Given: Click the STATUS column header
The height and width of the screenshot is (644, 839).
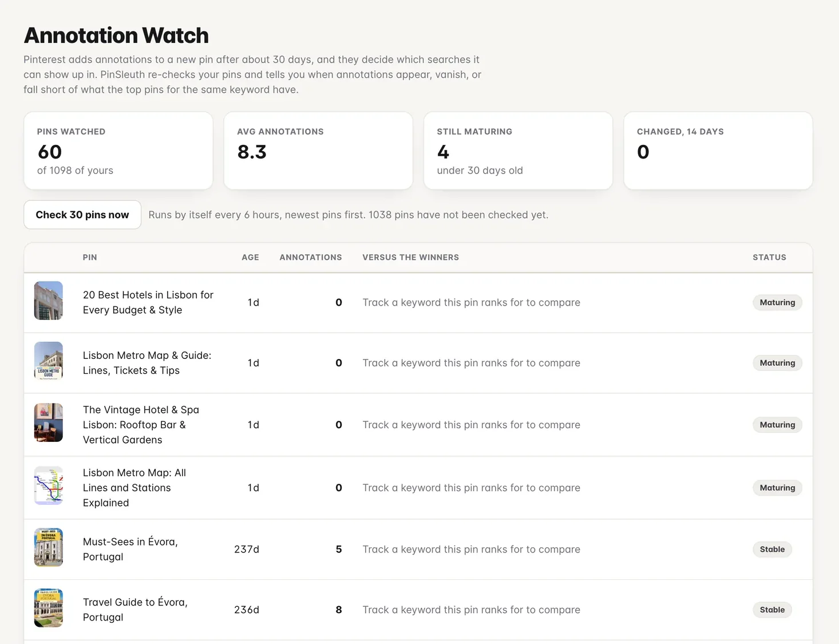Looking at the screenshot, I should click(769, 258).
